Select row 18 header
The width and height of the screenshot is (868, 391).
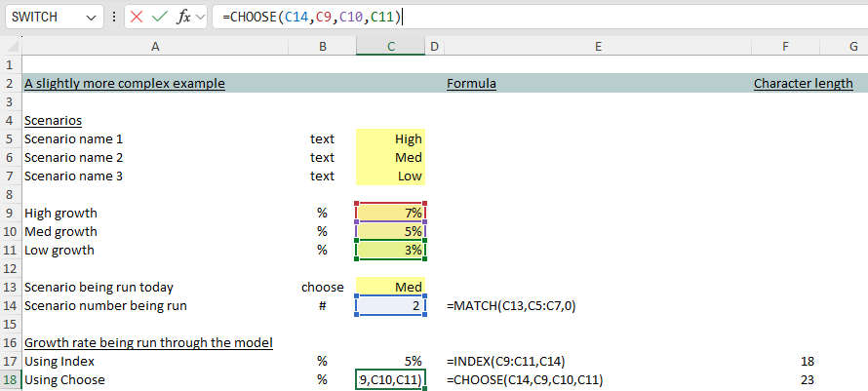[x=10, y=380]
